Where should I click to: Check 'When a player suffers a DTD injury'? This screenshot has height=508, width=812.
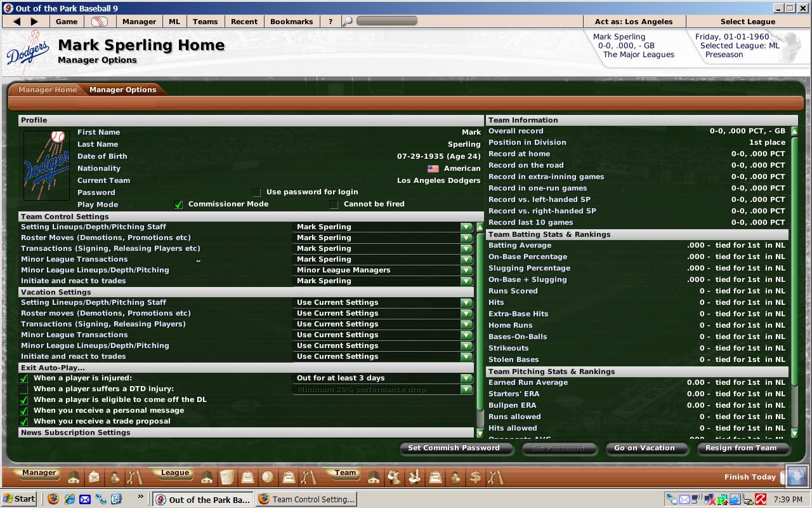(24, 389)
